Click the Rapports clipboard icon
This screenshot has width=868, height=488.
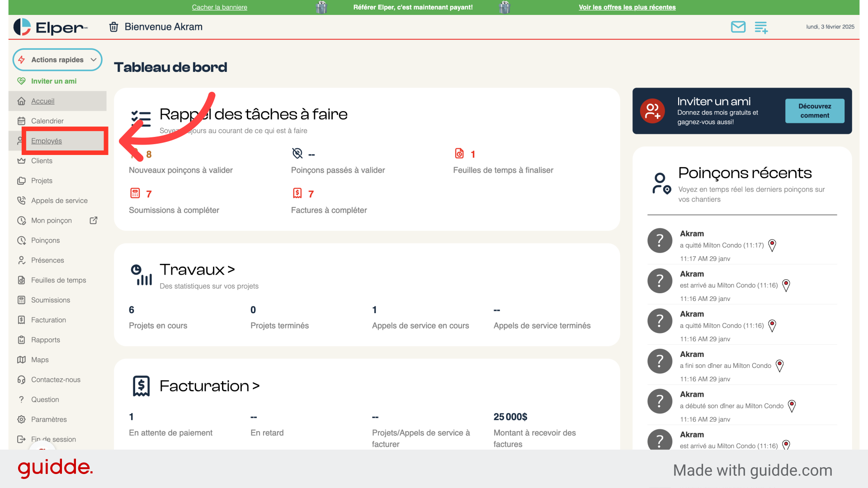21,340
